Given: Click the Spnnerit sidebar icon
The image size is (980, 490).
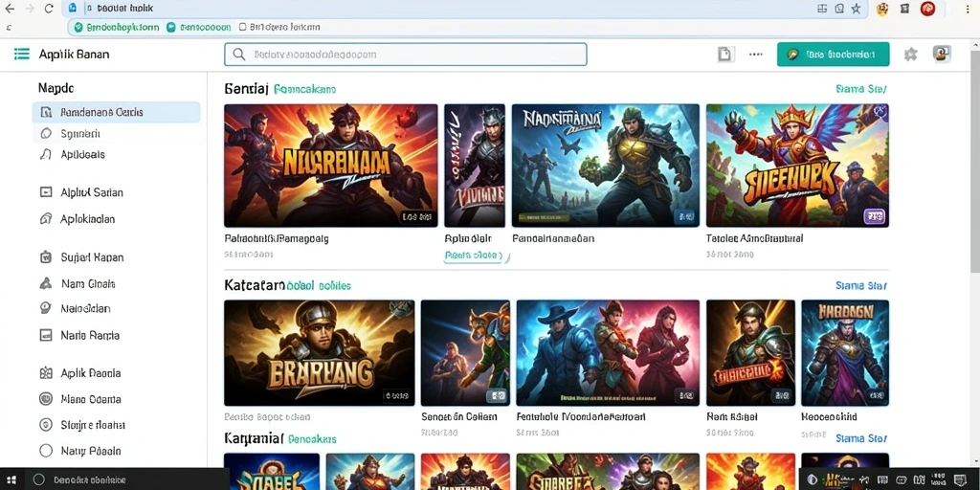Looking at the screenshot, I should coord(46,134).
